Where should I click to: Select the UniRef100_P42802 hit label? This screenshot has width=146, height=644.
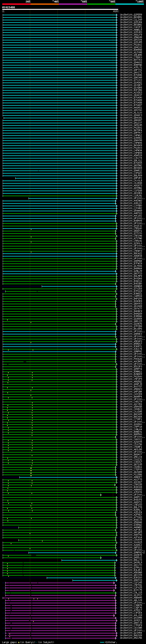point(131,45)
